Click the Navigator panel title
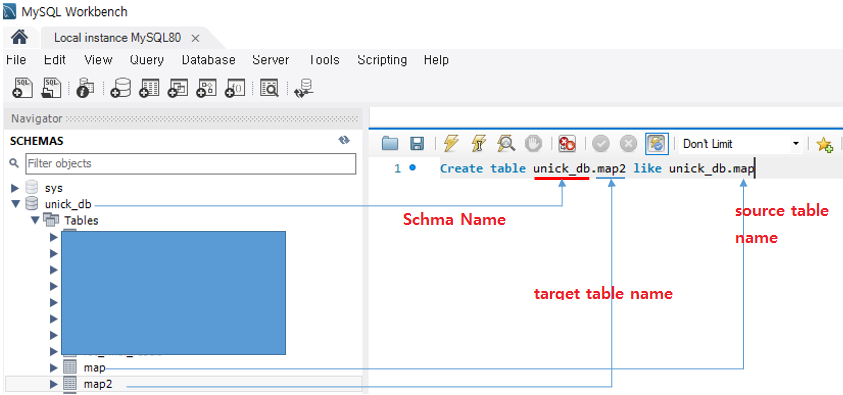This screenshot has height=395, width=843. (x=37, y=118)
